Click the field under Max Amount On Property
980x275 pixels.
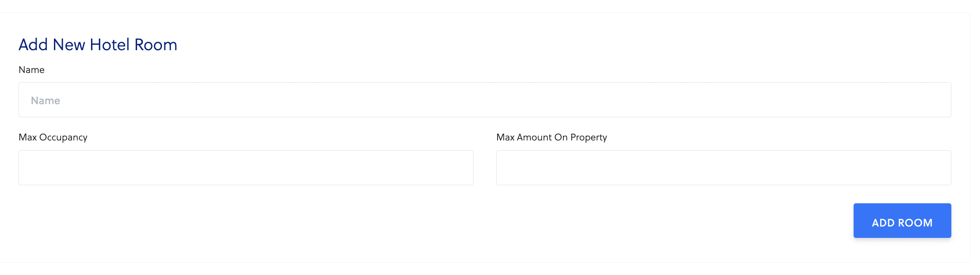pos(723,167)
